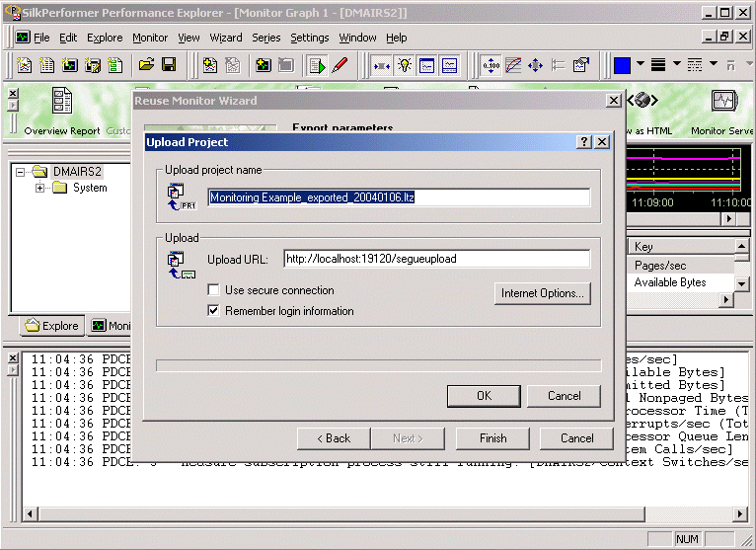Click the upload progress bar
The height and width of the screenshot is (550, 756).
(378, 365)
